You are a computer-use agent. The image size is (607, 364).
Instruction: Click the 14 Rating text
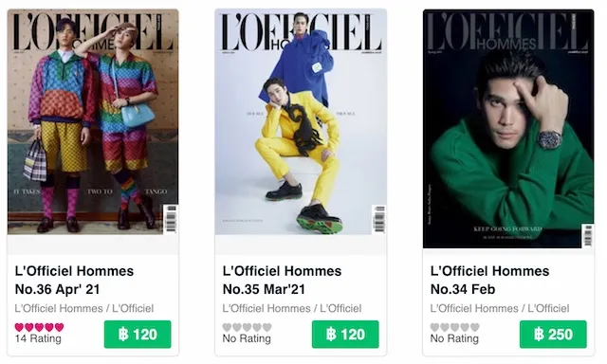[x=38, y=338]
